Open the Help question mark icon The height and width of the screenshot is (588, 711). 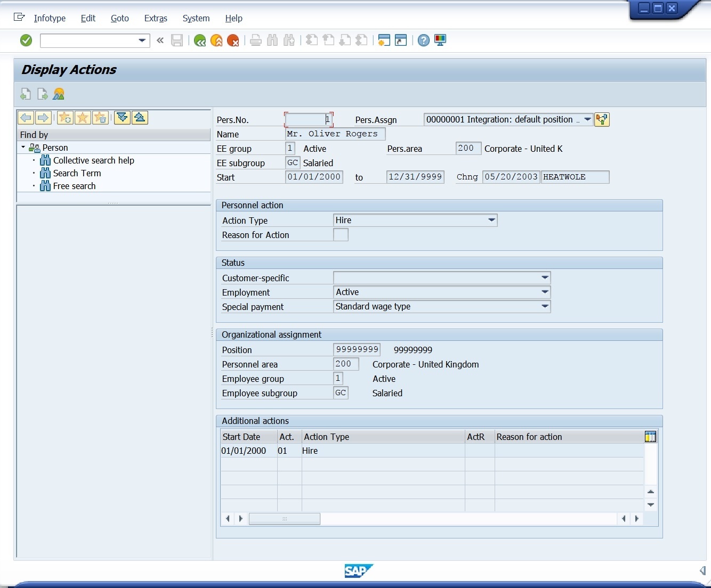pyautogui.click(x=423, y=40)
